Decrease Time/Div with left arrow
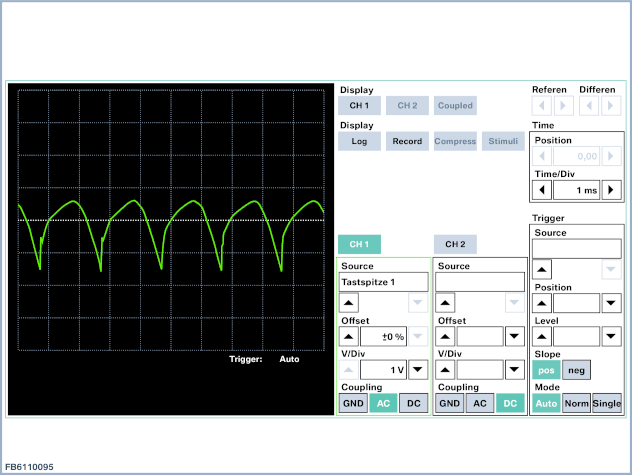The width and height of the screenshot is (632, 475). click(542, 190)
